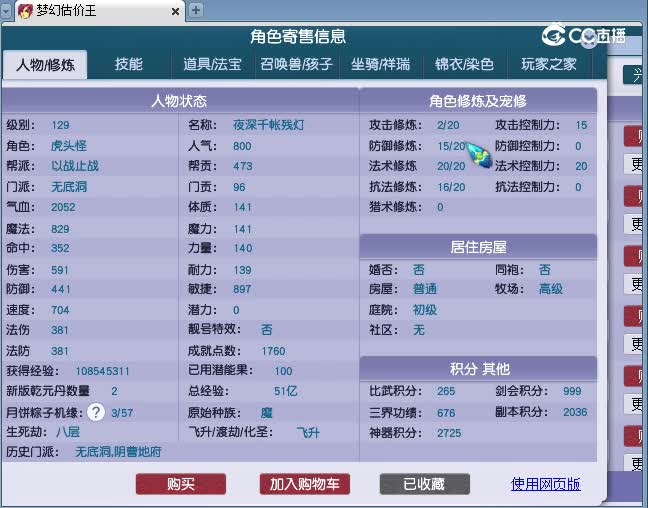This screenshot has height=508, width=648.
Task: Click the 加入购物车 button
Action: 305,484
